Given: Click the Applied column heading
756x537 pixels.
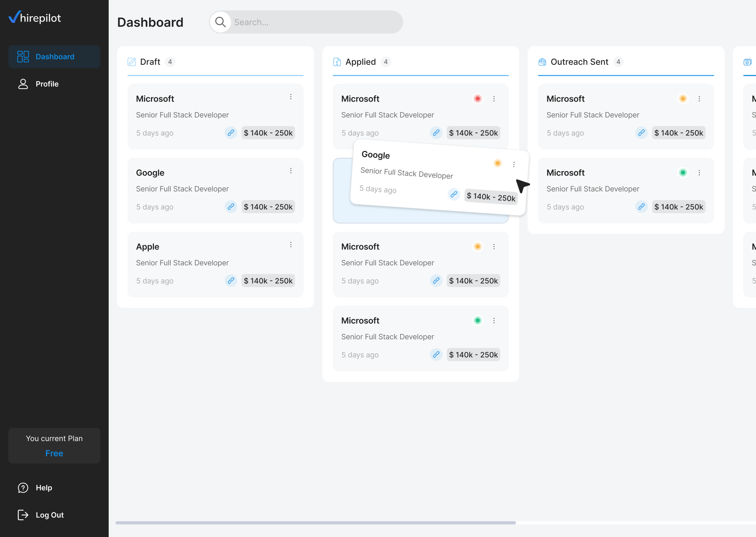Looking at the screenshot, I should (361, 62).
